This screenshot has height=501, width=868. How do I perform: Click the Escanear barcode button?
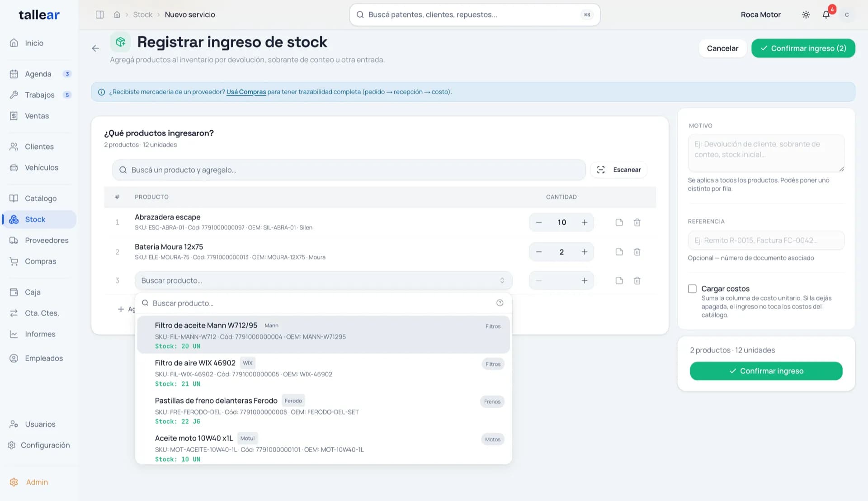point(618,170)
